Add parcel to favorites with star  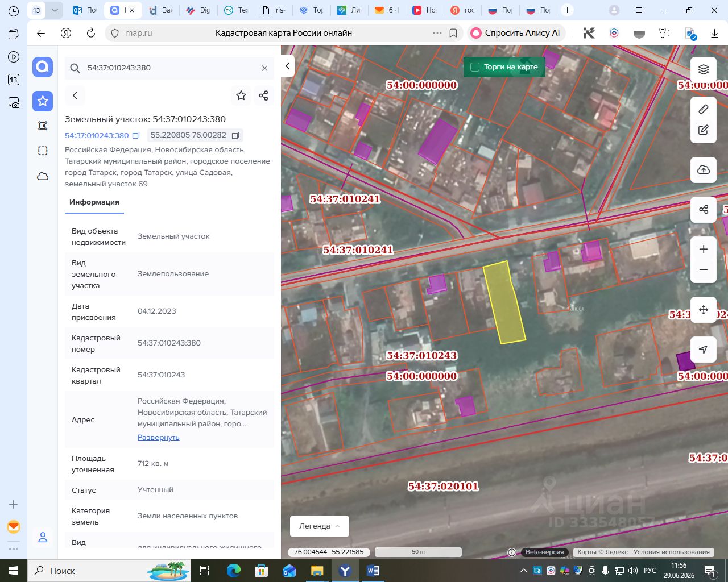pyautogui.click(x=241, y=95)
